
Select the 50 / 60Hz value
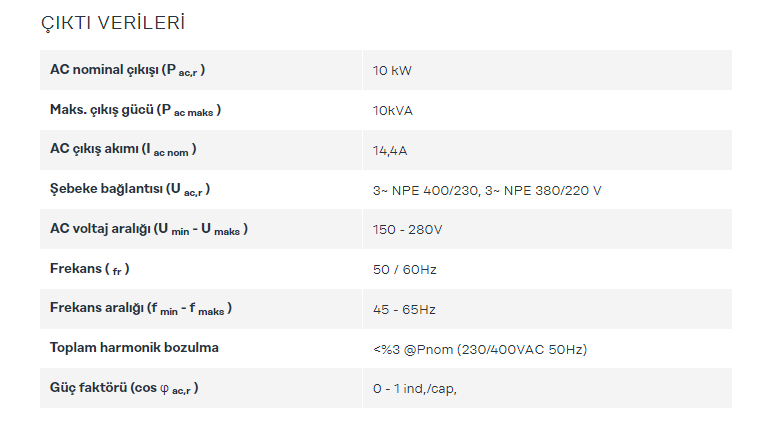tap(405, 270)
